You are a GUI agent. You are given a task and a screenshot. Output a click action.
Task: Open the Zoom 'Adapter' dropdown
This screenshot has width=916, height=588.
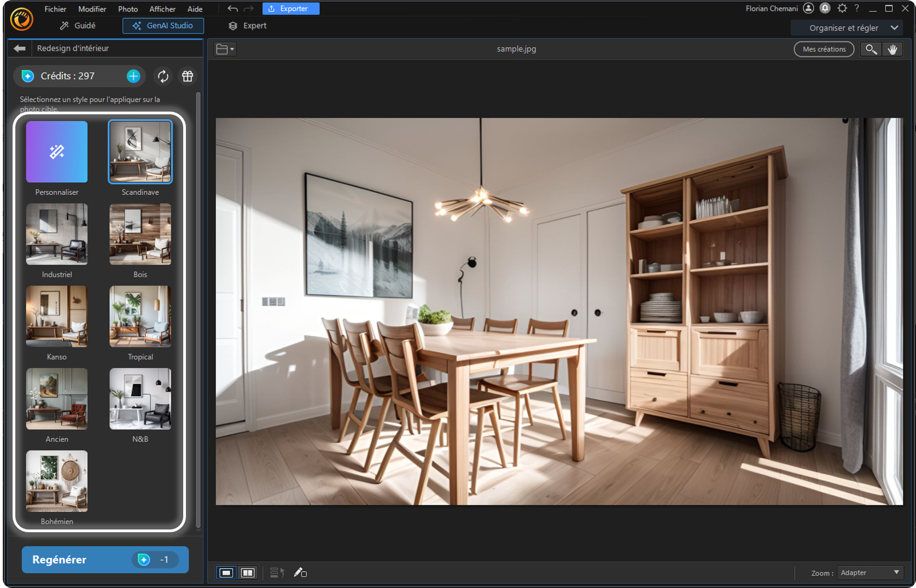(870, 572)
